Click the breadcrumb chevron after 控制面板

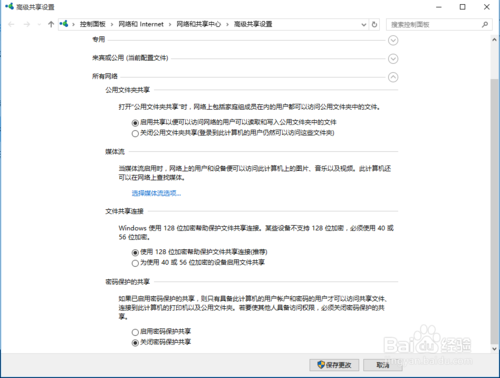[x=112, y=24]
